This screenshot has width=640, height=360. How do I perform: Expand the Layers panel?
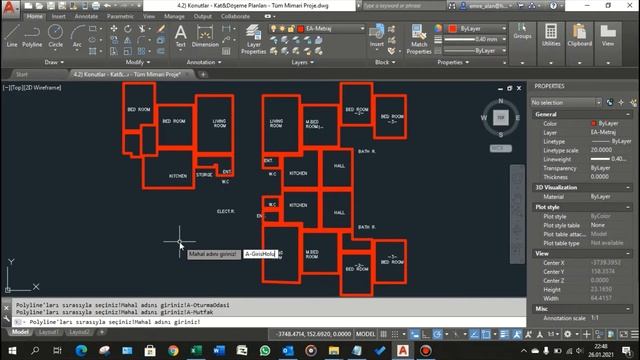coord(302,62)
